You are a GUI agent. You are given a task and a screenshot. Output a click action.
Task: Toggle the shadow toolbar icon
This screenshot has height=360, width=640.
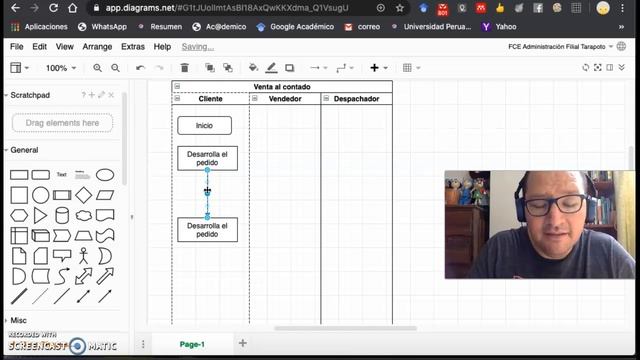tap(290, 68)
